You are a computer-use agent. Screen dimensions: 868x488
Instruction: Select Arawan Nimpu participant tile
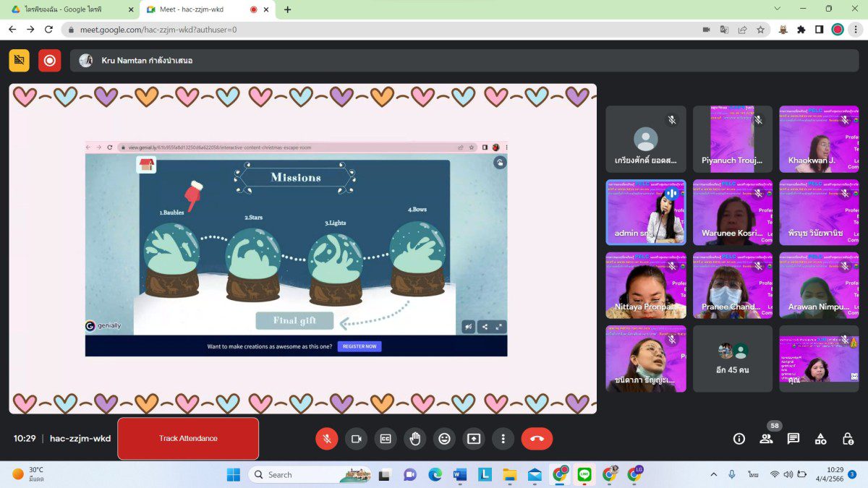pyautogui.click(x=819, y=286)
